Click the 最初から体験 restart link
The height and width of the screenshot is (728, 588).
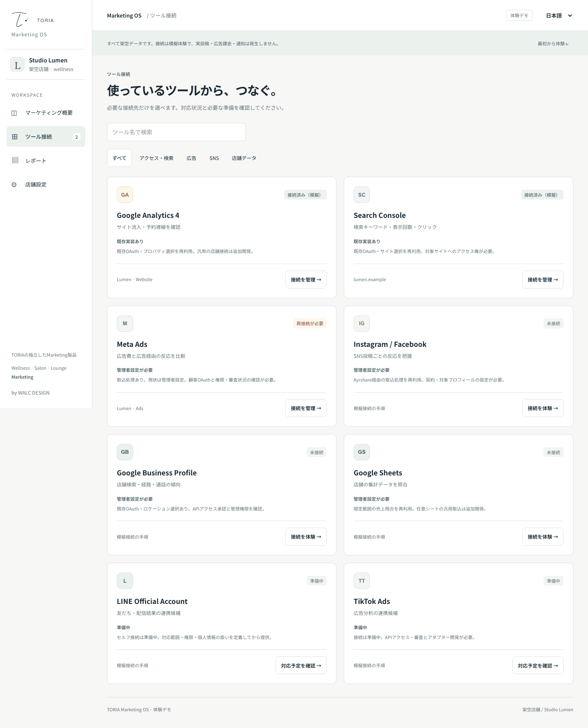click(x=553, y=44)
